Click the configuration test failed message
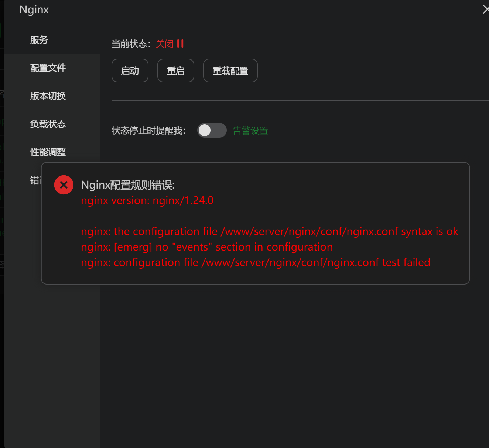The height and width of the screenshot is (448, 489). (256, 262)
